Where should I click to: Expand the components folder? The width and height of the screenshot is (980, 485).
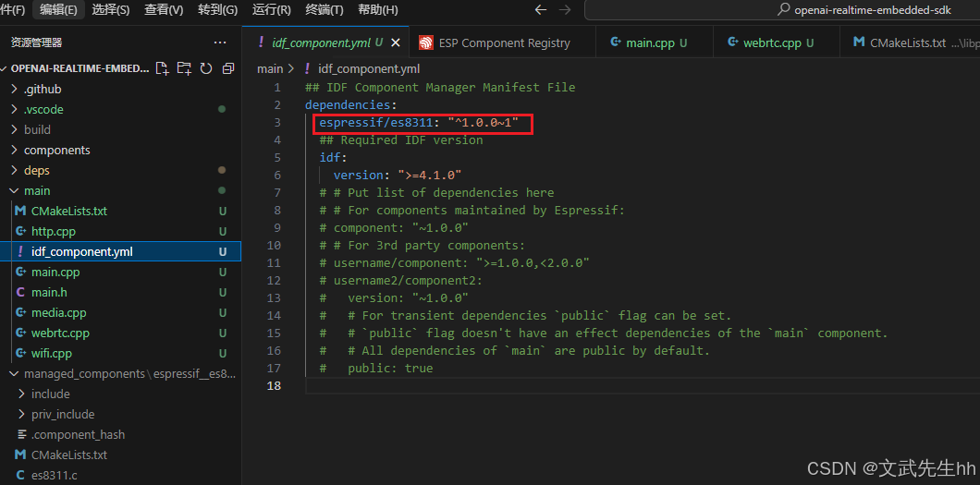click(15, 151)
